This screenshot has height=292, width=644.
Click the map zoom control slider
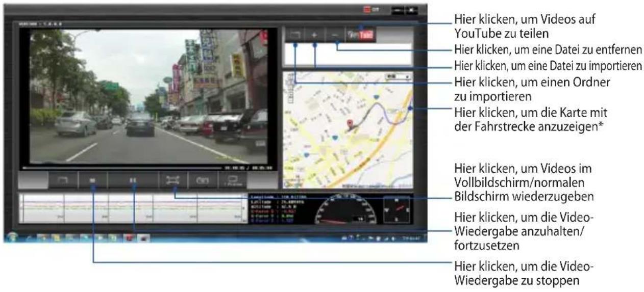290,89
